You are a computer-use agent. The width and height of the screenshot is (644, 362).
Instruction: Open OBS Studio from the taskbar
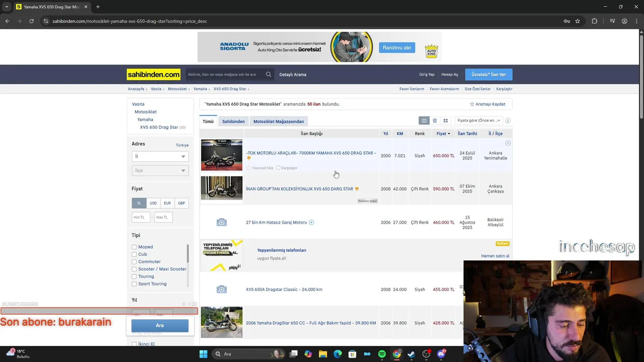[x=426, y=354]
